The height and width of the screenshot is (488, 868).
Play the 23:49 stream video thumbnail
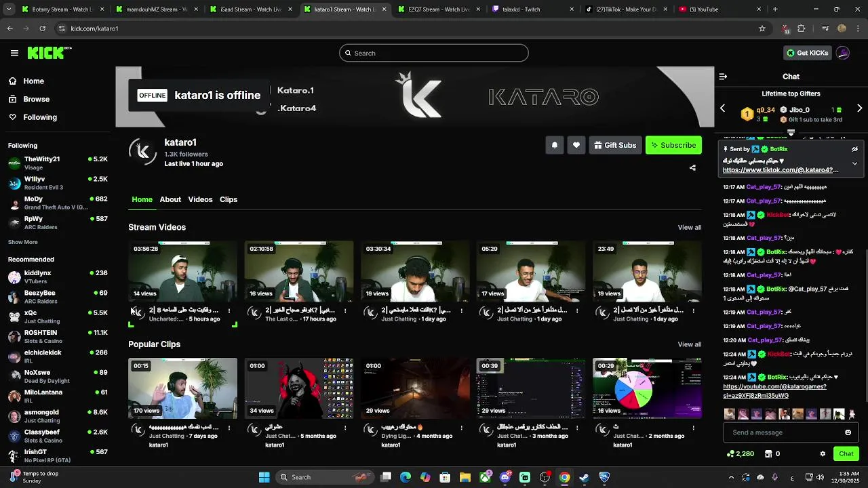(x=647, y=271)
